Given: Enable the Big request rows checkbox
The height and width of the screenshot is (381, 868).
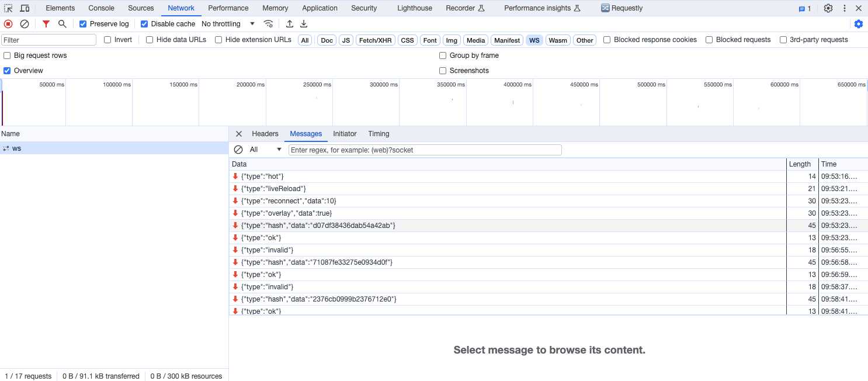Looking at the screenshot, I should [x=7, y=56].
